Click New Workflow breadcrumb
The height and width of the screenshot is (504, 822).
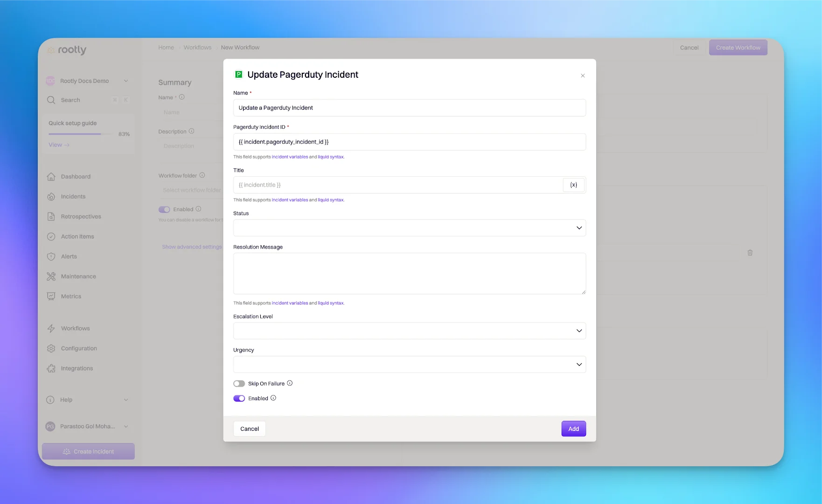coord(240,48)
